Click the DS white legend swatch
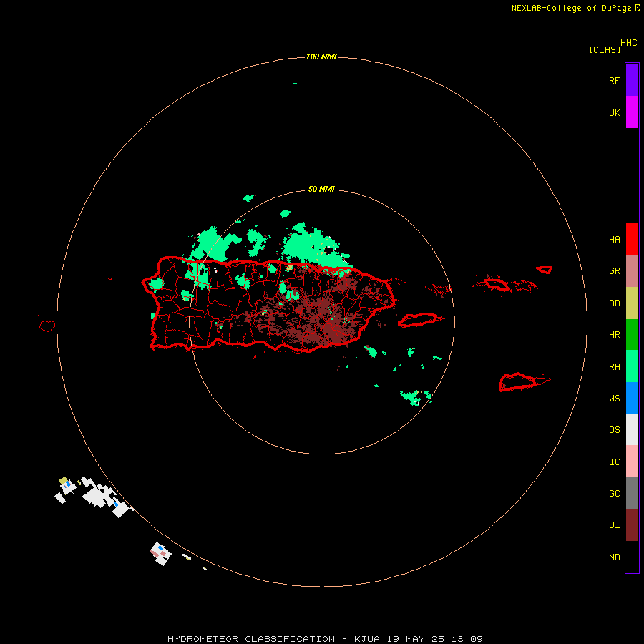The image size is (644, 644). (632, 429)
